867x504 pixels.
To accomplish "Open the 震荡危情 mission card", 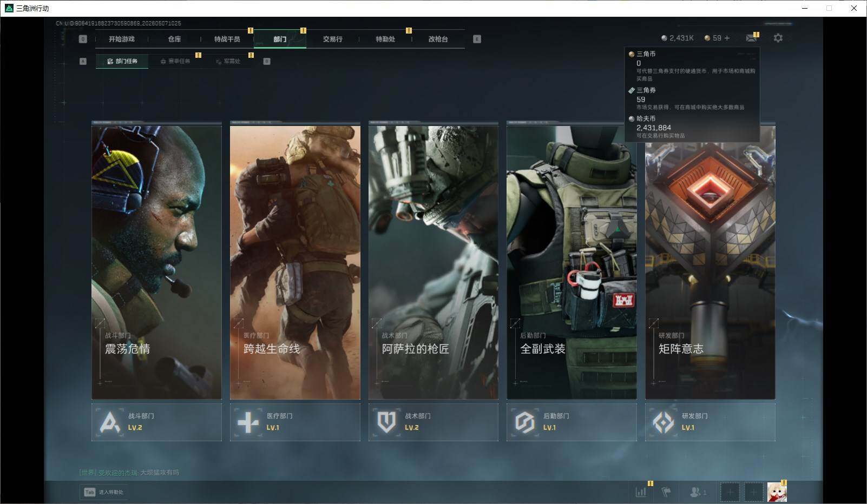I will click(x=156, y=261).
